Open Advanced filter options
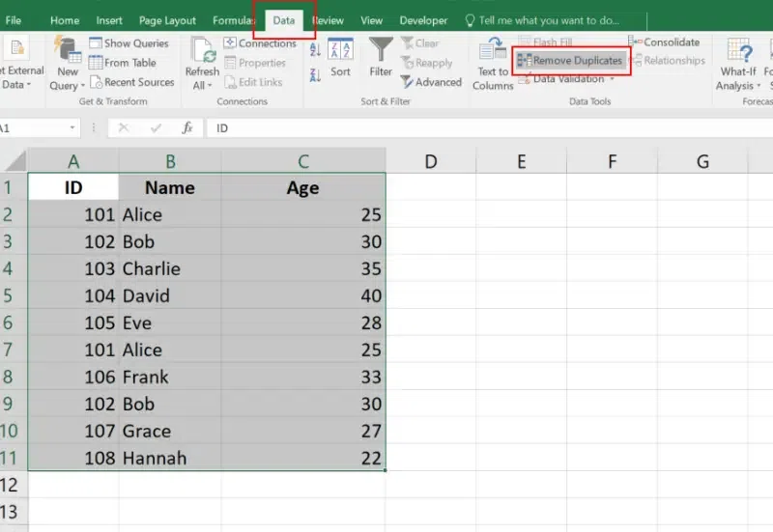Image resolution: width=773 pixels, height=532 pixels. [x=431, y=82]
